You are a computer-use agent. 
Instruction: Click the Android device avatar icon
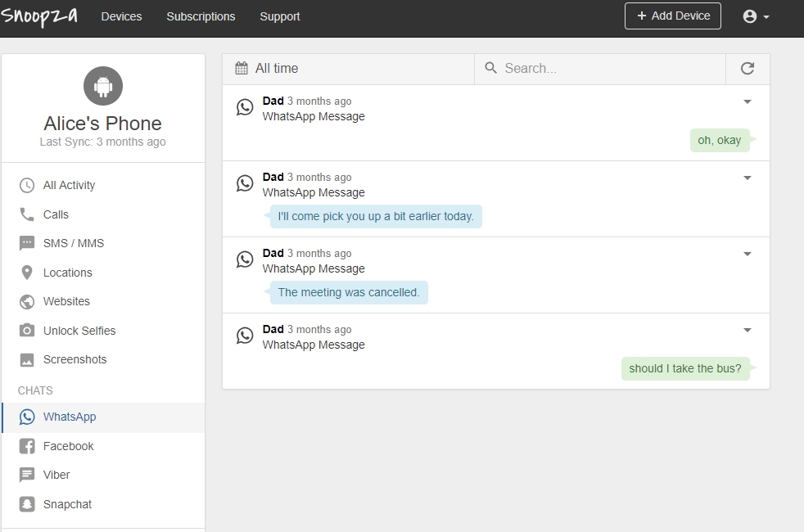103,87
